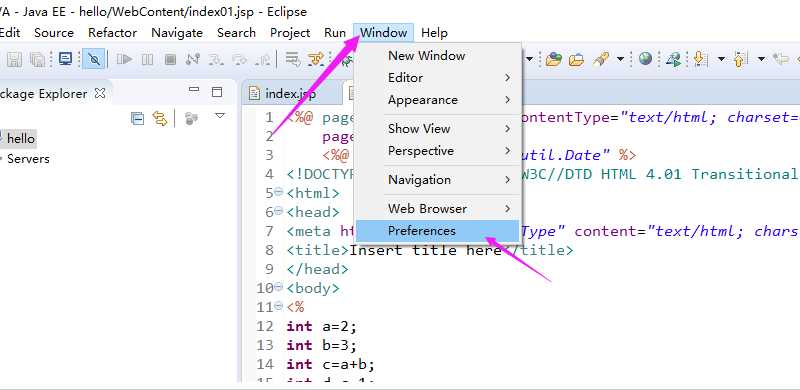Collapse the scriptlet fold on line 11

[x=279, y=306]
